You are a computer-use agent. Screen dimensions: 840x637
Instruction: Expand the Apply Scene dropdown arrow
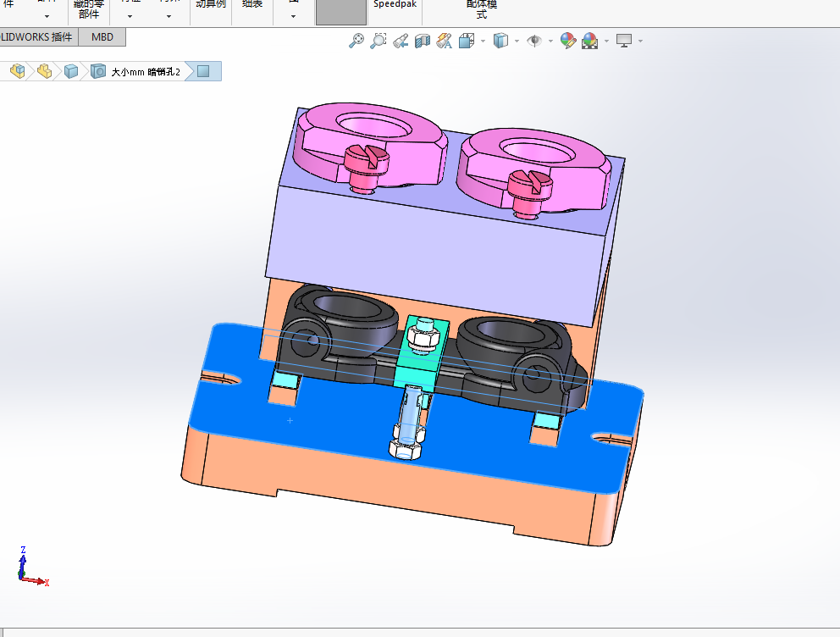(x=606, y=42)
